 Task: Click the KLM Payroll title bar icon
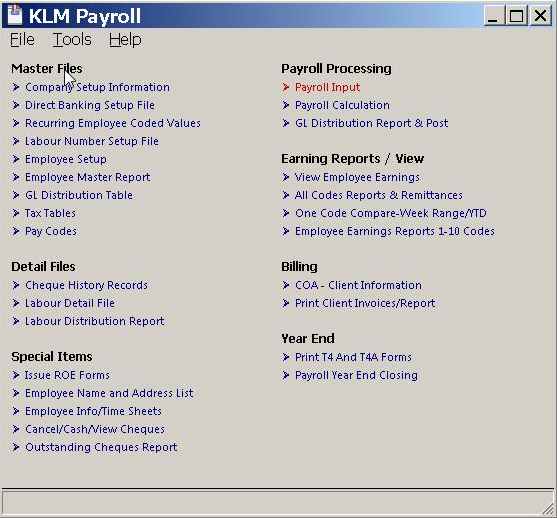[x=15, y=15]
